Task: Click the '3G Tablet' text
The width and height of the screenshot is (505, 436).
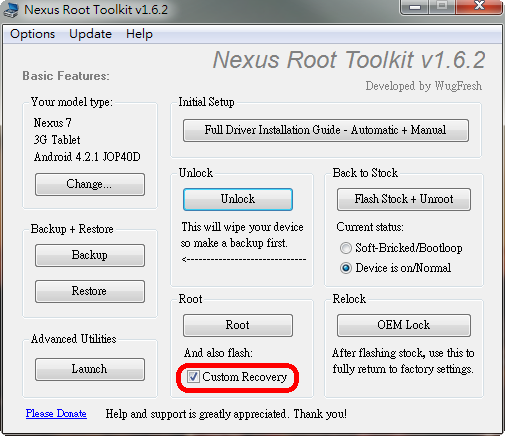Action: pyautogui.click(x=57, y=140)
